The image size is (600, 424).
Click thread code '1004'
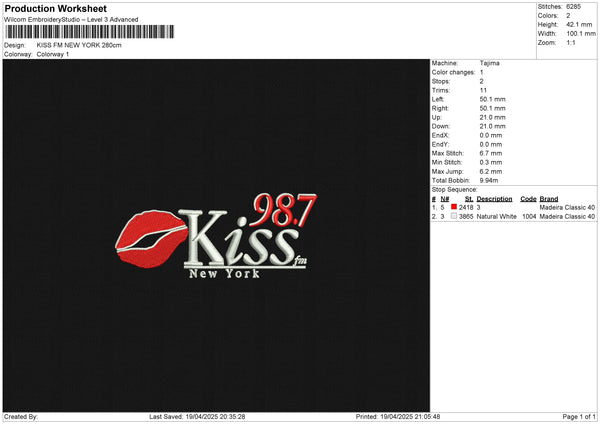pyautogui.click(x=529, y=217)
